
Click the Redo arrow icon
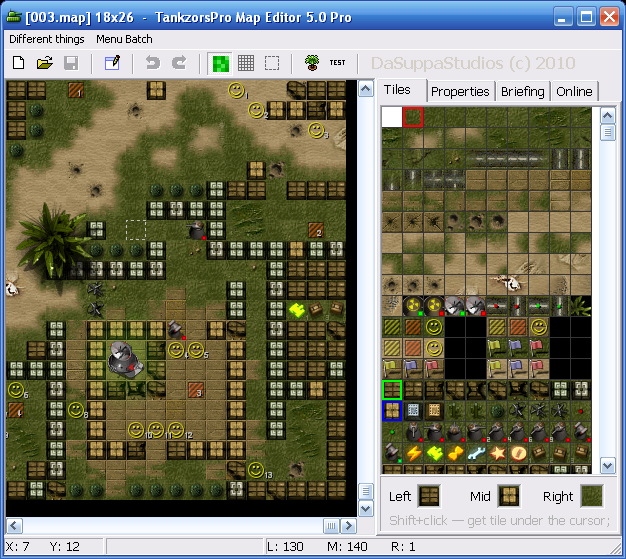point(179,63)
